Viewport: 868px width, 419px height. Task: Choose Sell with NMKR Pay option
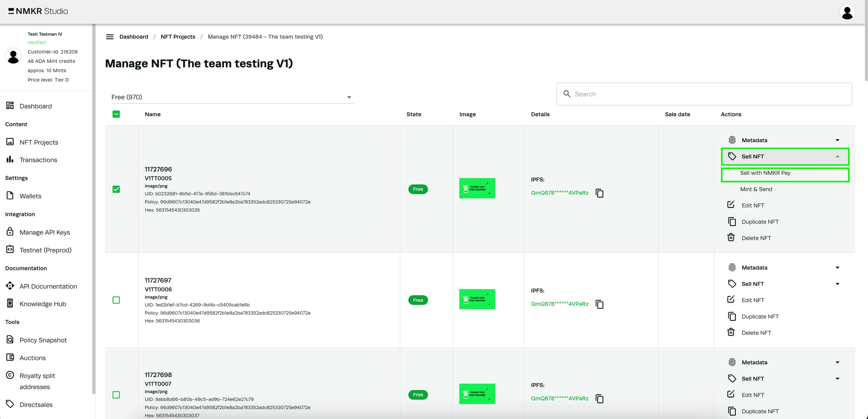tap(765, 173)
